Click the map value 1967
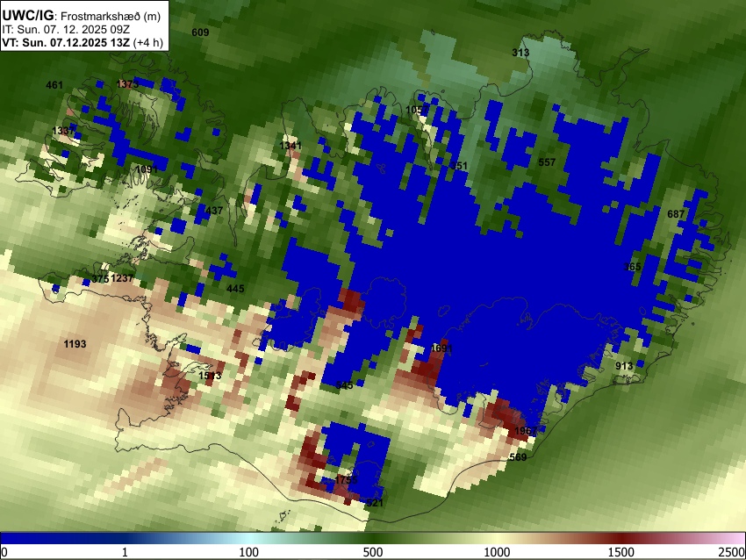Screen dimensions: 746x560 pyautogui.click(x=527, y=431)
